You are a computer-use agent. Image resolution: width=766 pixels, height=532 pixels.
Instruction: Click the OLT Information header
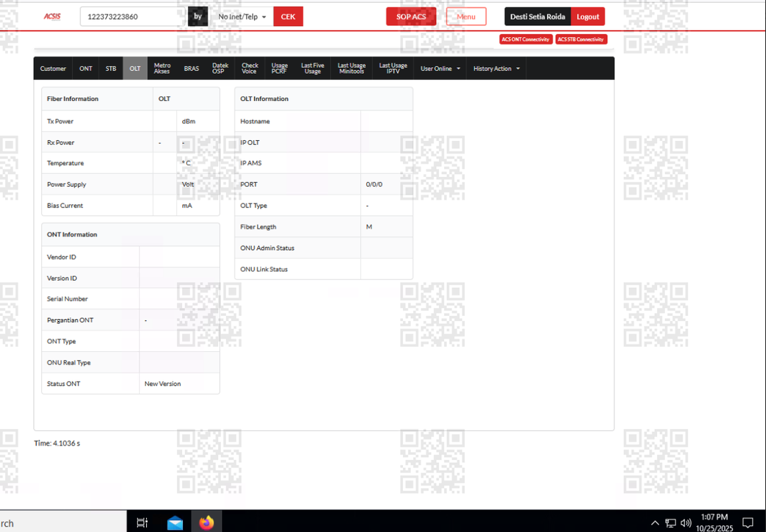264,98
